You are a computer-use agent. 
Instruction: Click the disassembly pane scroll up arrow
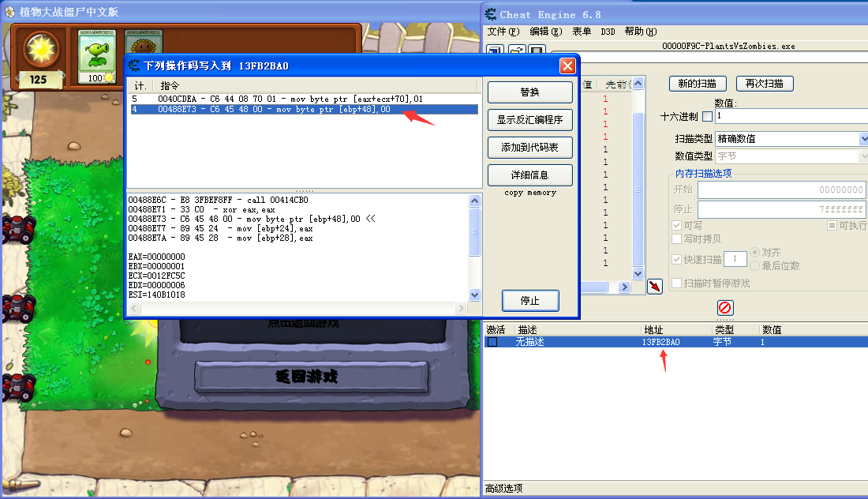point(474,201)
